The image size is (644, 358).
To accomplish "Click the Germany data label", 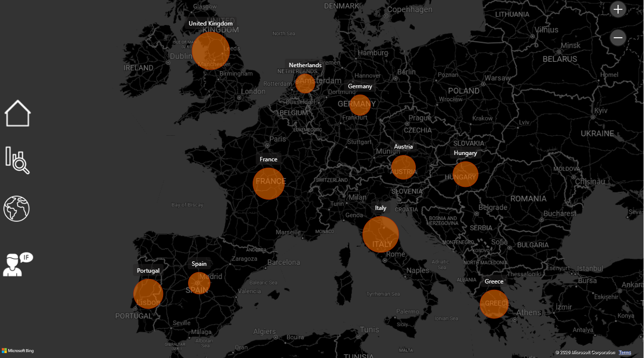I will point(360,86).
